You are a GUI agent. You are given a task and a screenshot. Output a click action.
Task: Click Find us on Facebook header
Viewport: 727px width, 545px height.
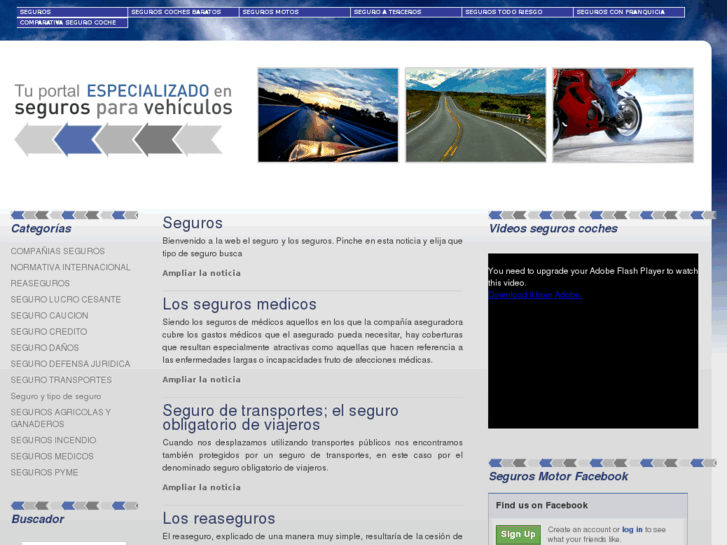542,505
